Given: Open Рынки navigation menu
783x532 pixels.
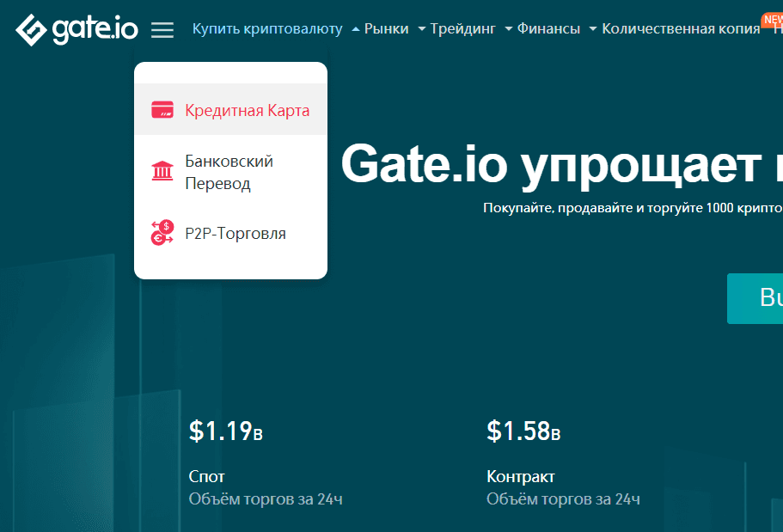Looking at the screenshot, I should (x=386, y=29).
